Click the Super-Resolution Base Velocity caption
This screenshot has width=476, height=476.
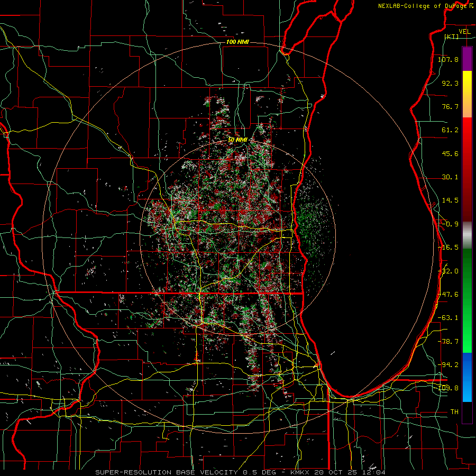point(241,472)
